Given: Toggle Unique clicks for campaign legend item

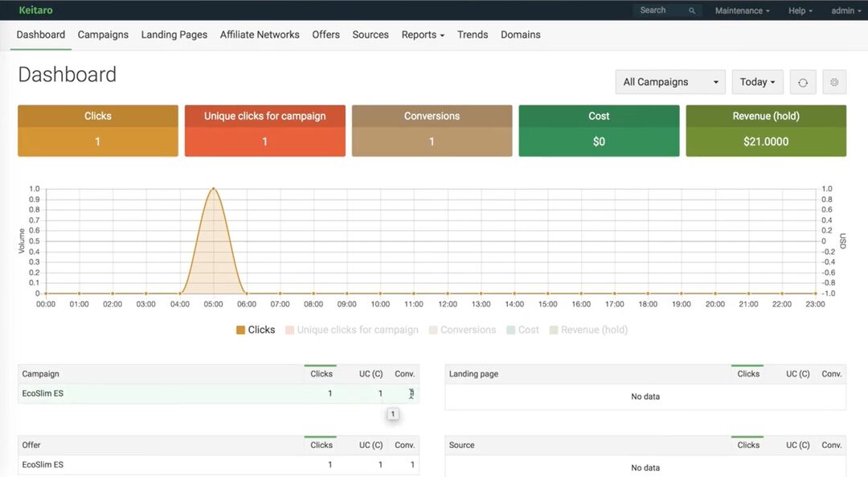Looking at the screenshot, I should point(351,330).
